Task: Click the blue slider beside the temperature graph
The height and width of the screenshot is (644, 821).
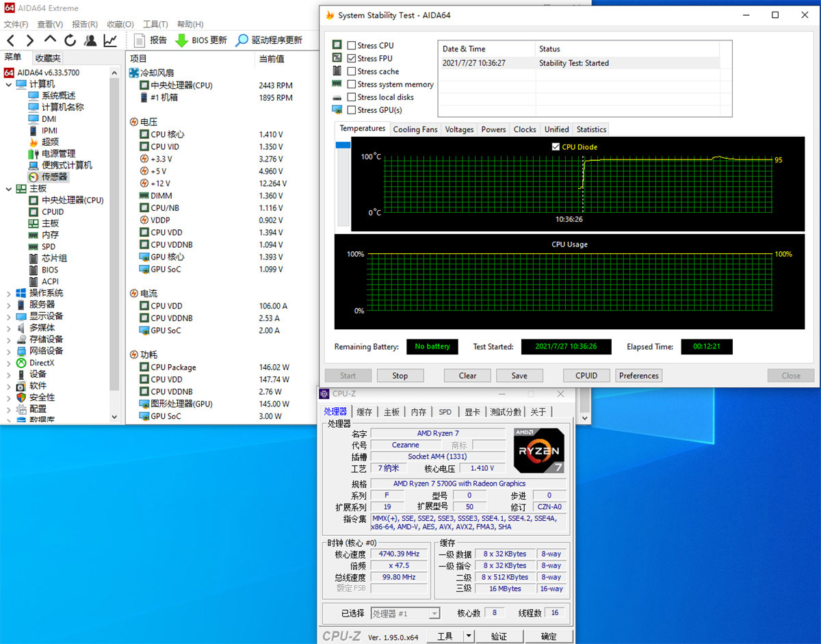Action: [x=341, y=146]
